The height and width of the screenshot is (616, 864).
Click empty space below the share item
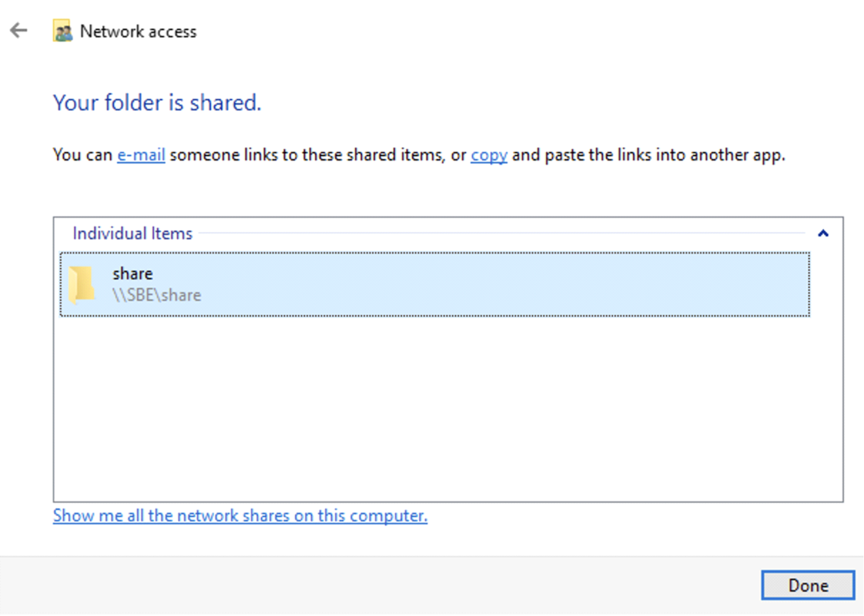click(433, 406)
